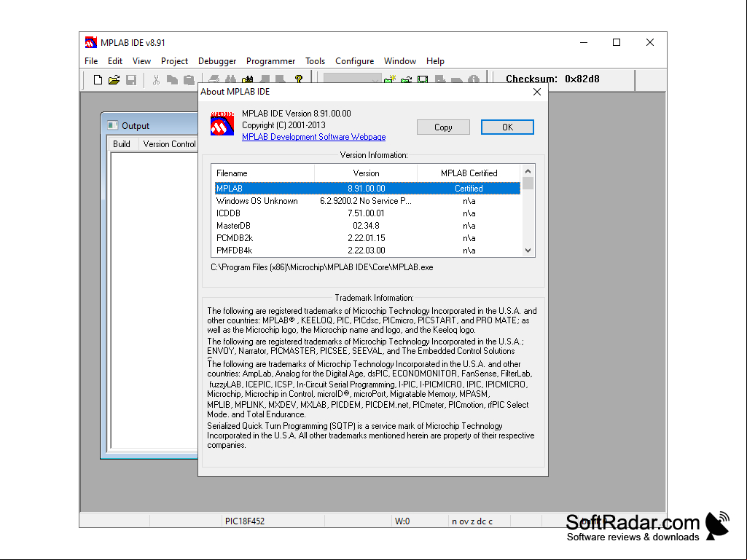Image resolution: width=747 pixels, height=560 pixels.
Task: Click the Open File folder icon
Action: (114, 79)
